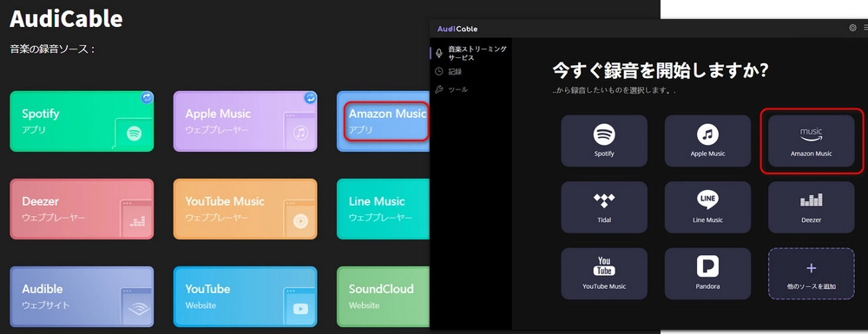The image size is (868, 334).
Task: Select the Line Music web player card
Action: (x=383, y=209)
